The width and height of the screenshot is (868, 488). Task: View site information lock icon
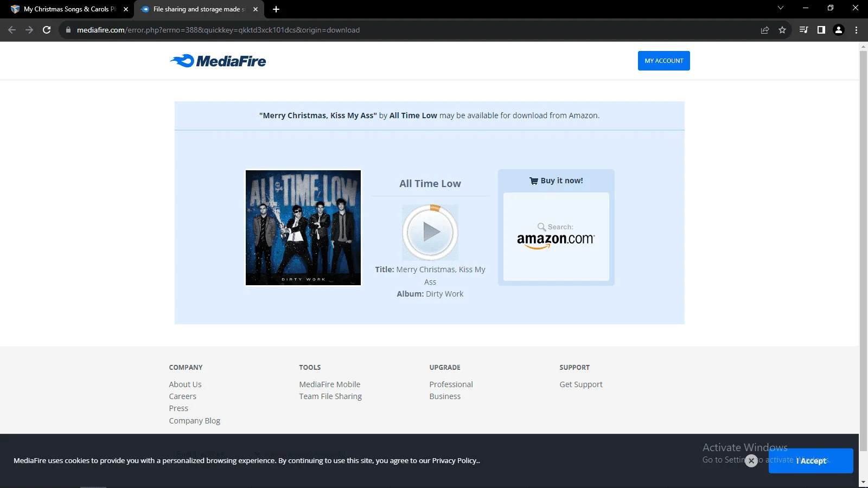68,30
